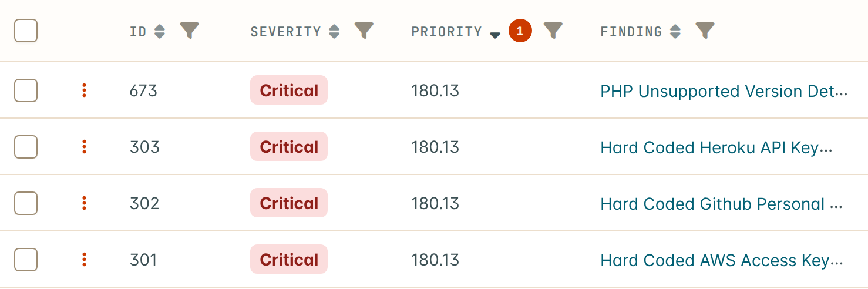This screenshot has width=868, height=289.
Task: Open row actions menu for finding 673
Action: pos(84,90)
